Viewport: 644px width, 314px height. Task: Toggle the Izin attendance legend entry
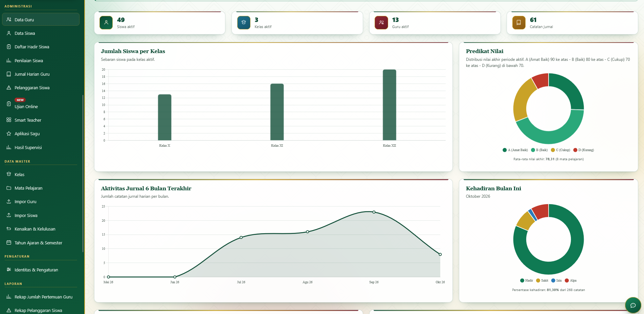[x=556, y=281]
